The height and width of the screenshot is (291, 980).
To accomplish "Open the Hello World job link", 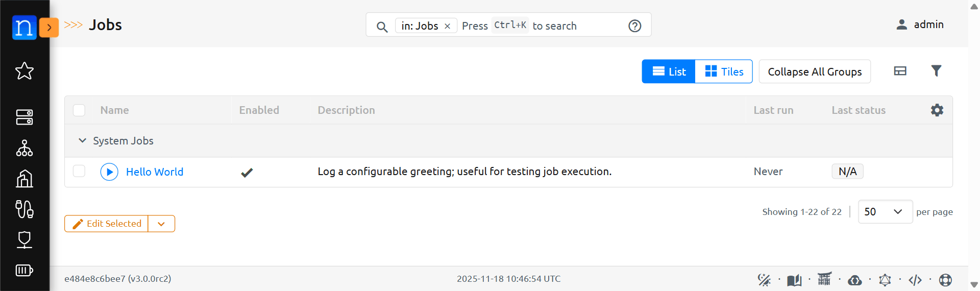I will pyautogui.click(x=155, y=172).
